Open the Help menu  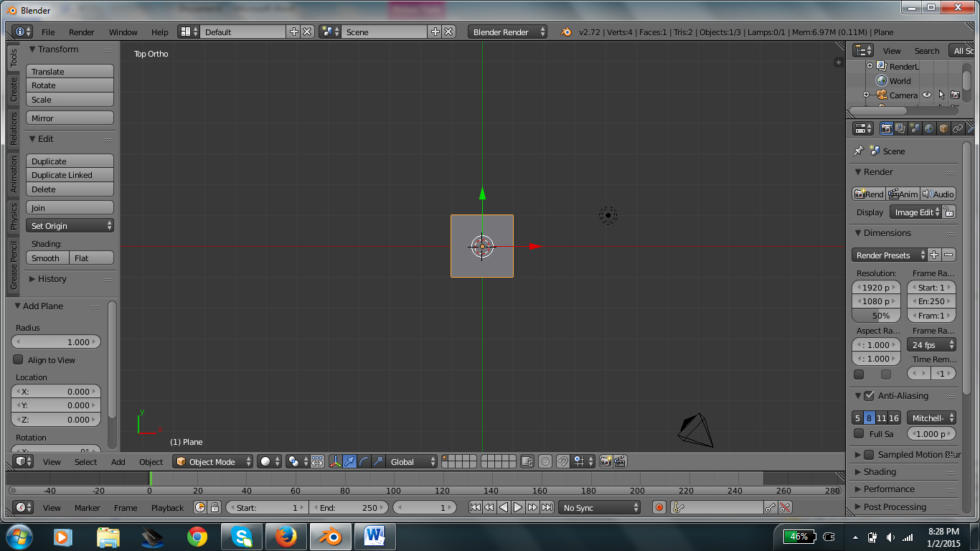tap(160, 32)
